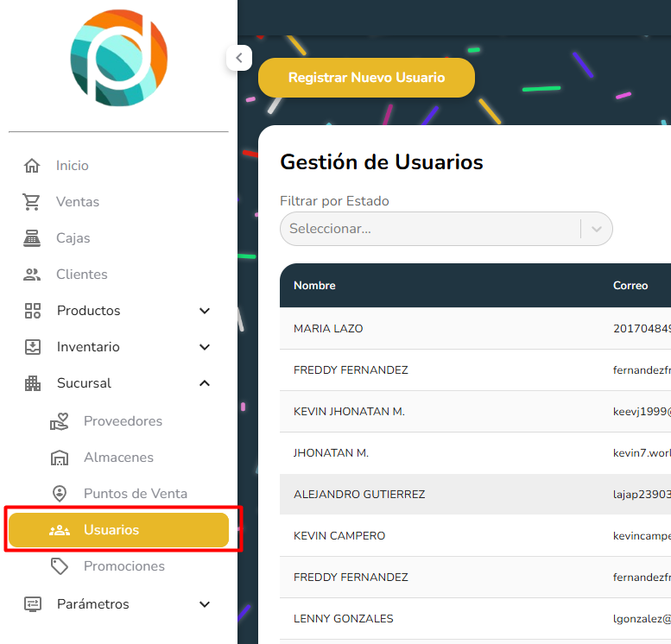This screenshot has width=671, height=644.
Task: Click the Proveedores hand-heart icon
Action: click(60, 421)
